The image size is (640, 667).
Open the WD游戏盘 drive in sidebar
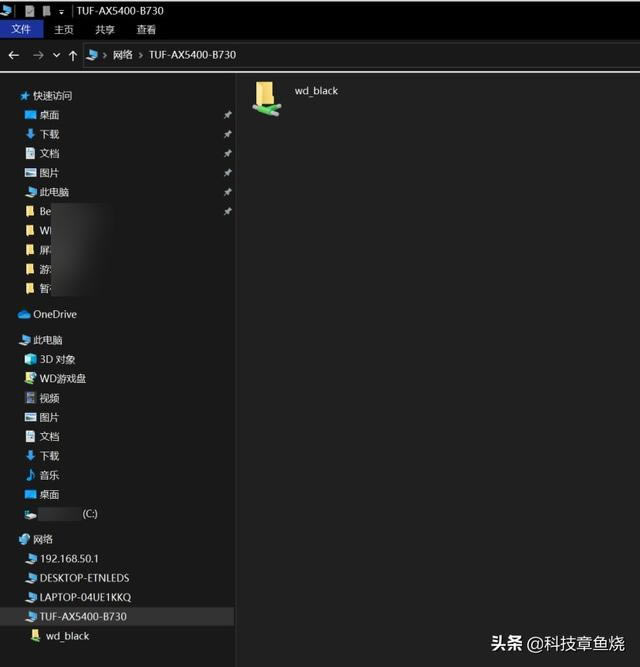[62, 378]
